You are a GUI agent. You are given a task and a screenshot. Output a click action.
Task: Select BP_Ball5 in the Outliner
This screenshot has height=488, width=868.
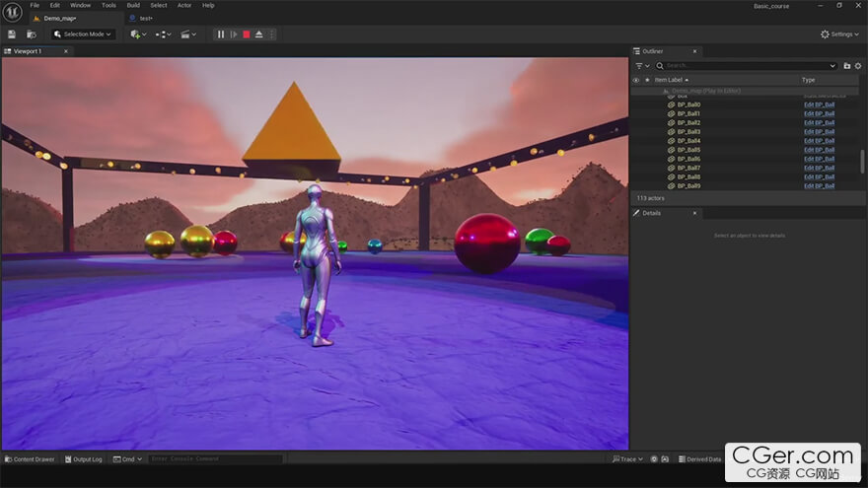click(688, 150)
